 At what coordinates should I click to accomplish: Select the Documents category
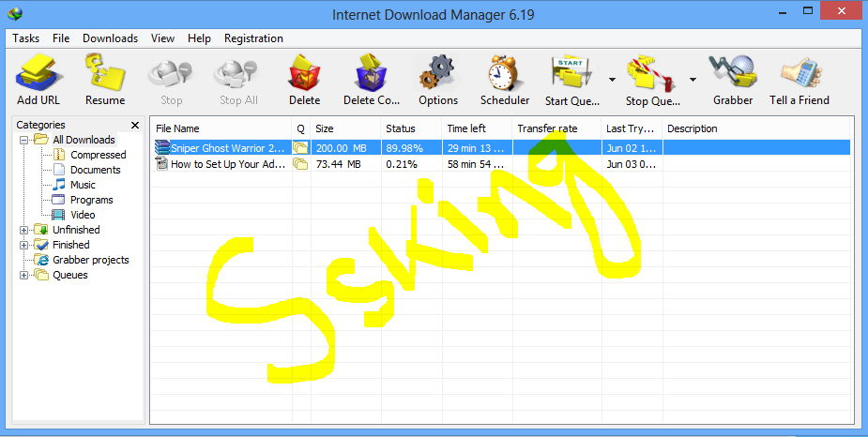click(95, 170)
